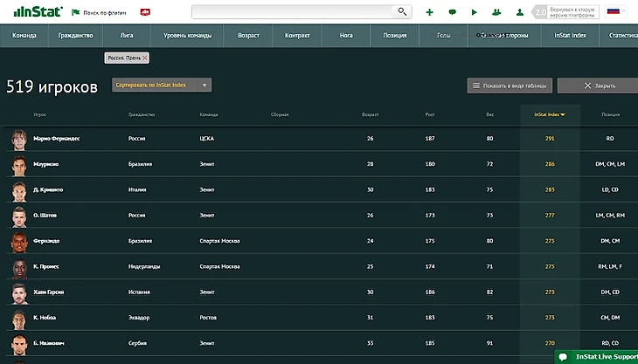
Task: Open the Russian flag language selector
Action: point(613,12)
